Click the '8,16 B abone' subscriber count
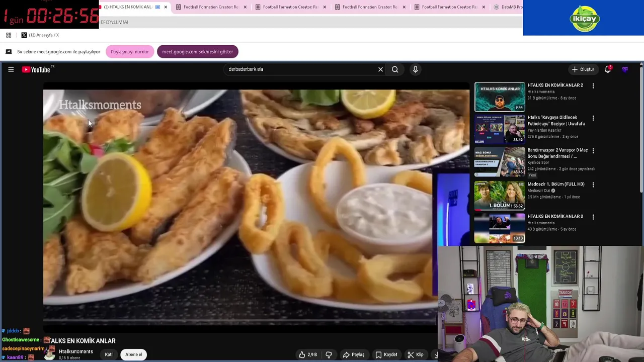Viewport: 644px width, 362px height. 69,358
